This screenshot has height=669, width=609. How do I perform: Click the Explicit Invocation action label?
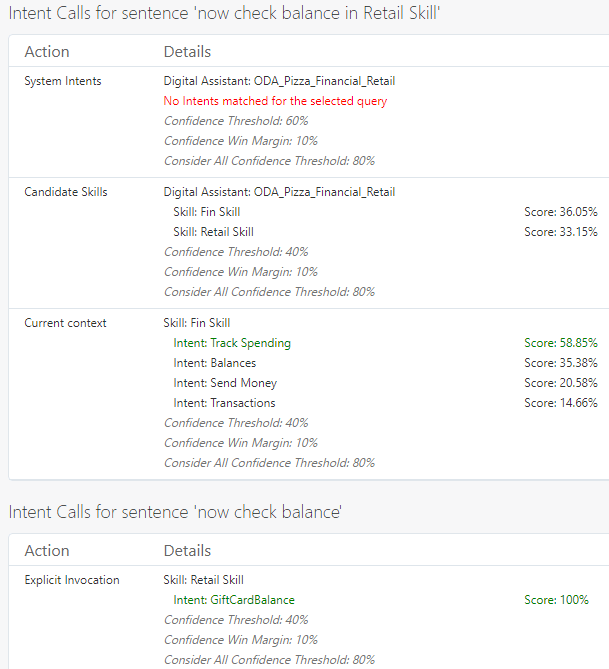[71, 580]
